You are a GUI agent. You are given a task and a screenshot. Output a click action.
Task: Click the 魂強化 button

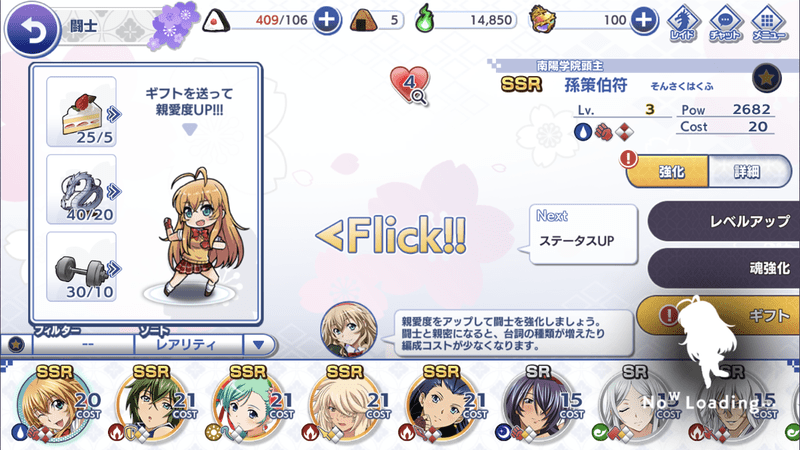pos(723,268)
